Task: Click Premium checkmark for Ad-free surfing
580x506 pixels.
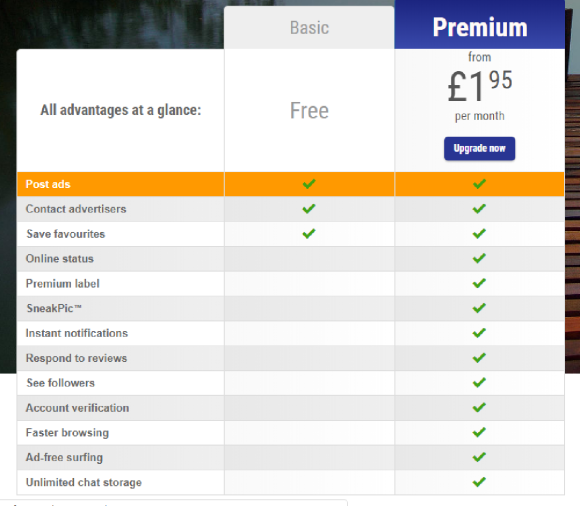Action: (479, 457)
